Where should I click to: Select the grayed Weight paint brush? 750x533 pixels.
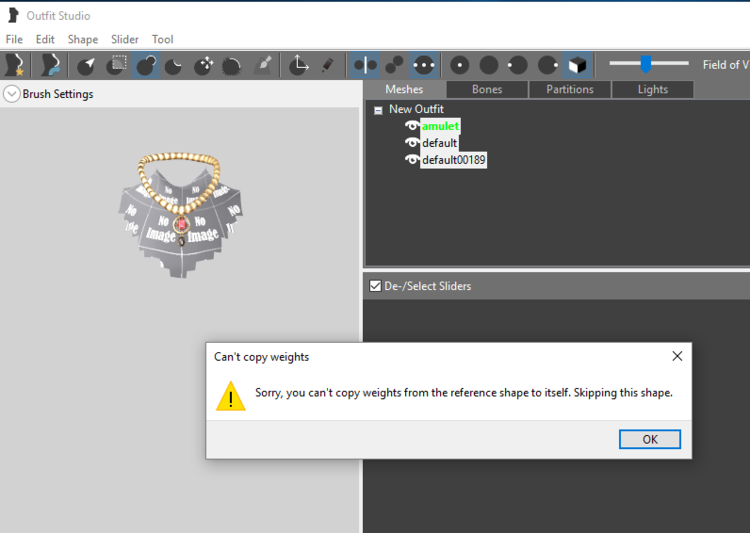click(263, 65)
